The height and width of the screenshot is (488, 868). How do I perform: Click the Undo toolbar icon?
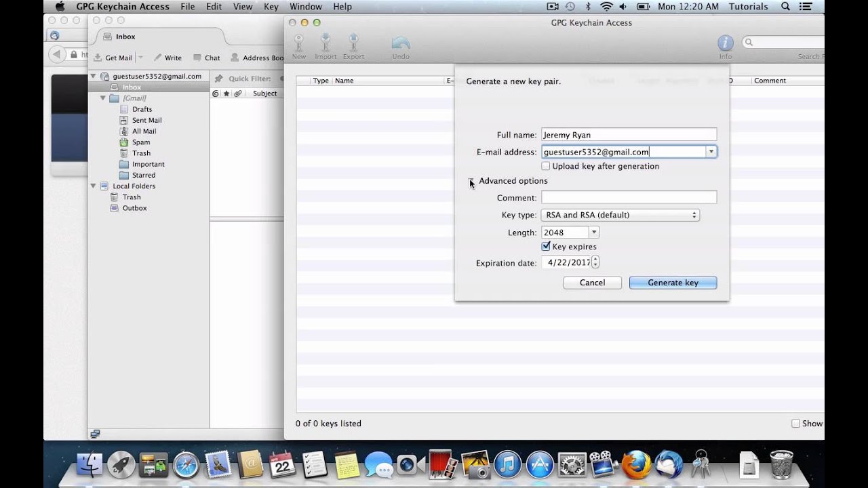[x=401, y=46]
